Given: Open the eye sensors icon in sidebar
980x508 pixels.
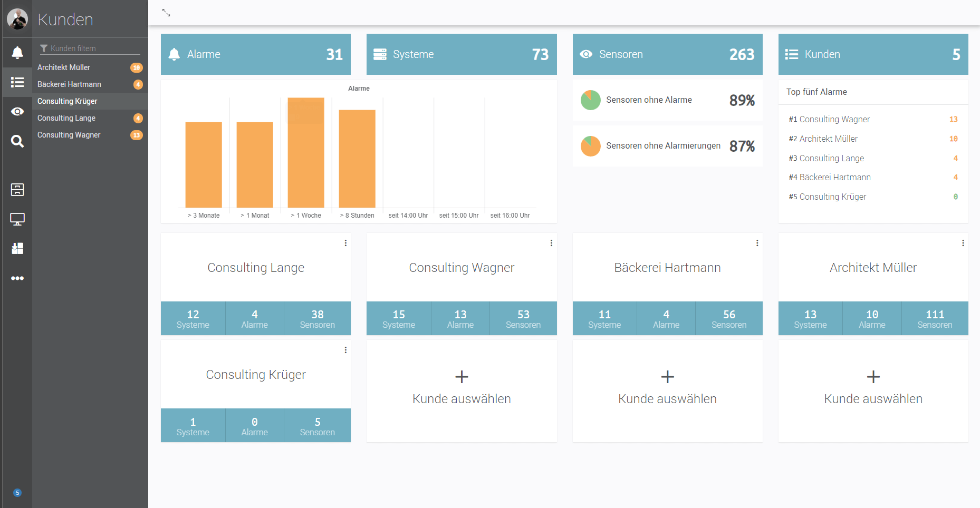Looking at the screenshot, I should (x=17, y=112).
